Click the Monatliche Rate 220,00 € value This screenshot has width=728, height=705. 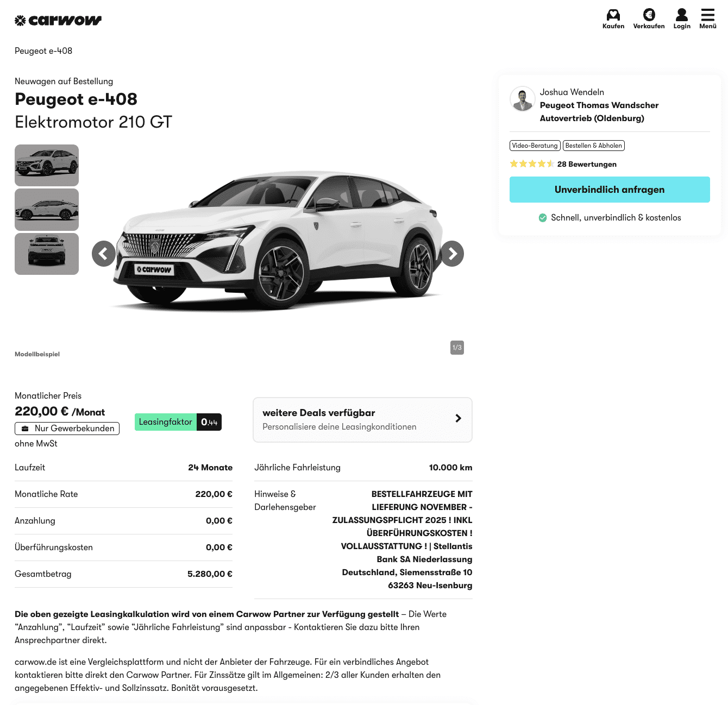[214, 494]
